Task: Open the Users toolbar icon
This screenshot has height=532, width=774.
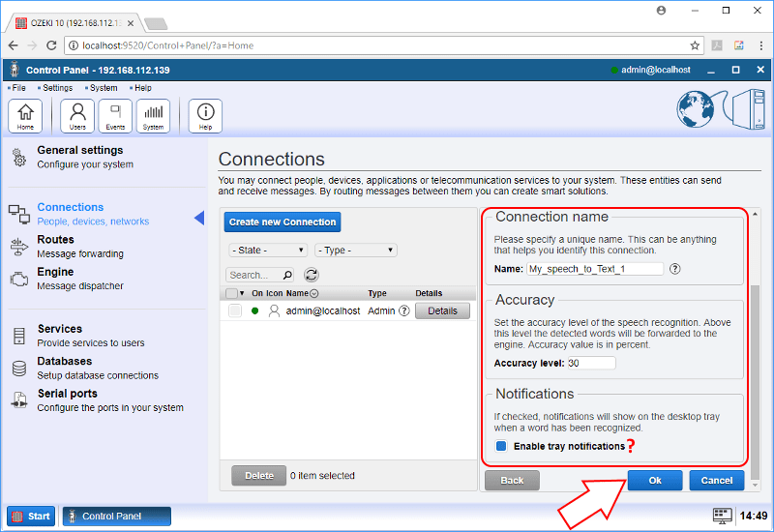Action: click(77, 116)
